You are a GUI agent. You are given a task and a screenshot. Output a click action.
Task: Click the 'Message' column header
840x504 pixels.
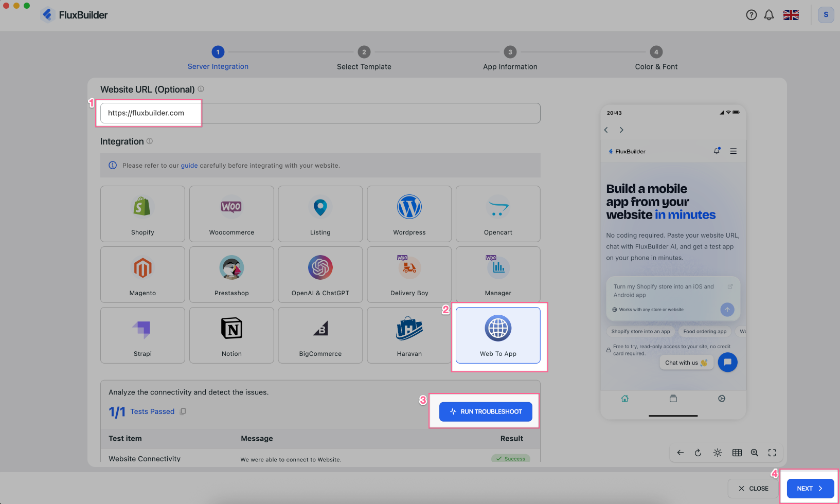(x=257, y=439)
